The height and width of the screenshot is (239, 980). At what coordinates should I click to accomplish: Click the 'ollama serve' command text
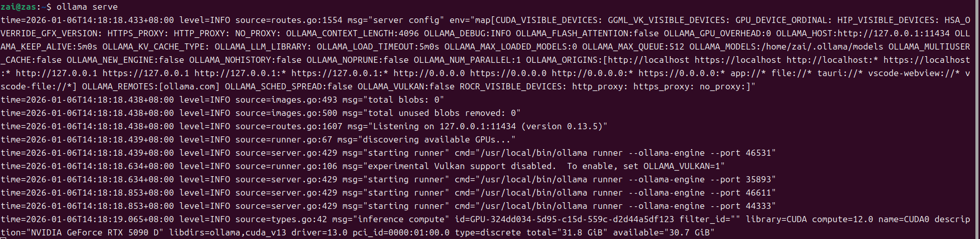click(87, 7)
